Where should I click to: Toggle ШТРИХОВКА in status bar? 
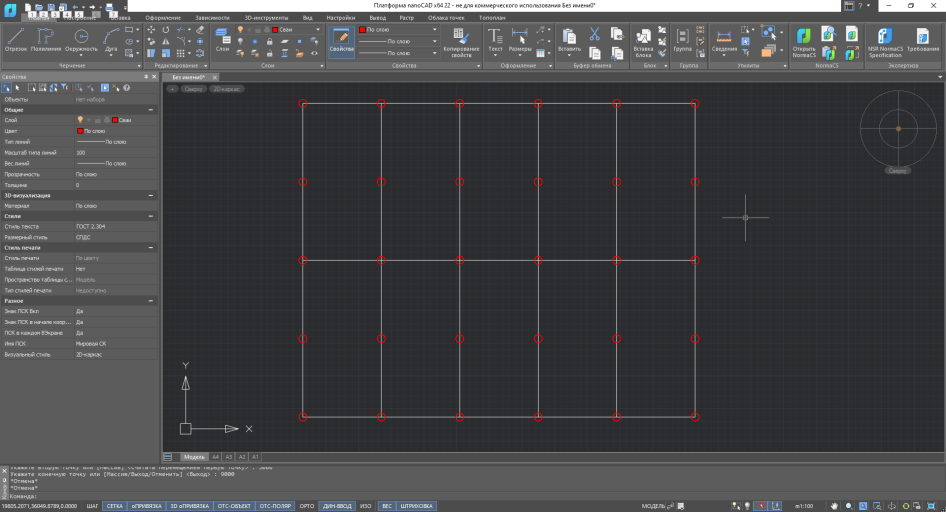click(x=416, y=506)
